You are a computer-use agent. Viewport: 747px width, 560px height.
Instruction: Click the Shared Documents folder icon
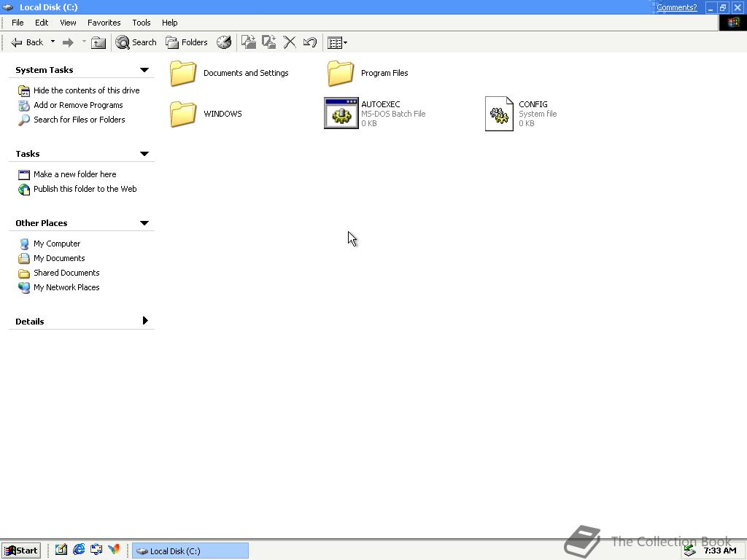pyautogui.click(x=24, y=273)
